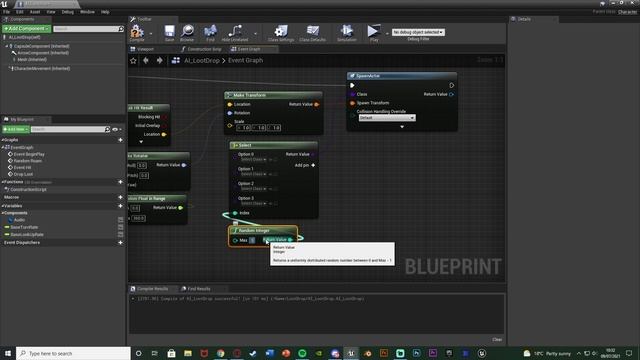Click the Save toolbar icon
This screenshot has height=360, width=640.
169,32
